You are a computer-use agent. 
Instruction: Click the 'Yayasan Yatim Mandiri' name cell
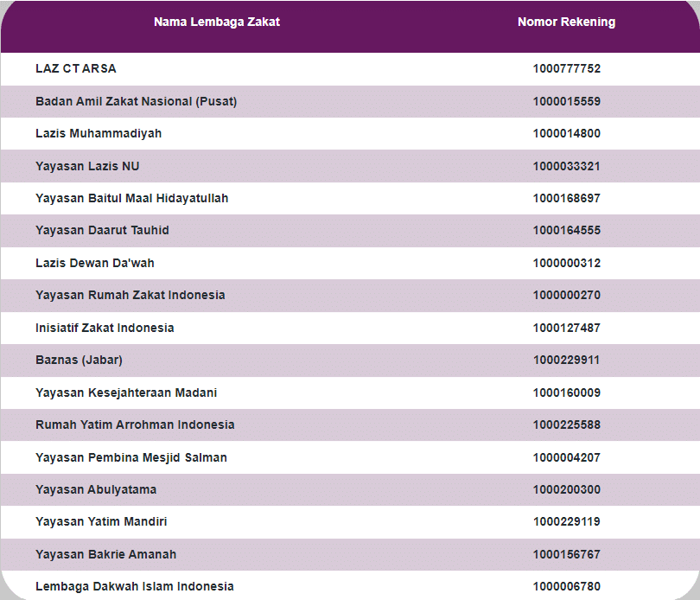[x=101, y=522]
